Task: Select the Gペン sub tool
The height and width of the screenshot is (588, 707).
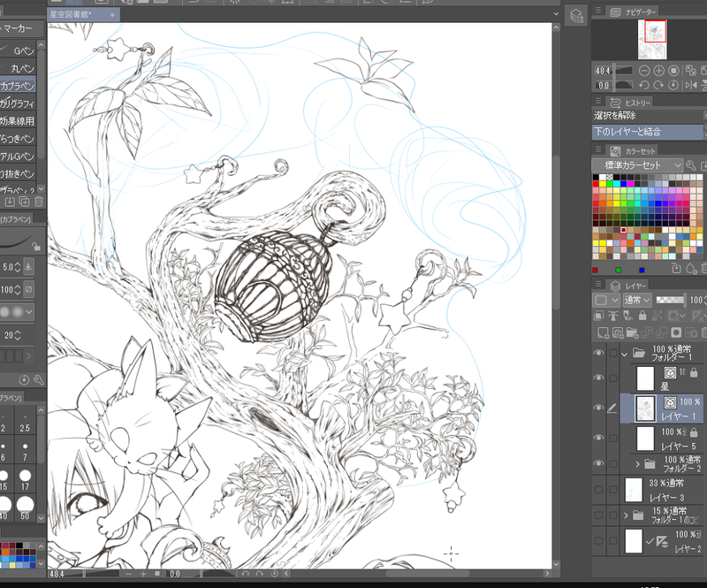Action: pyautogui.click(x=18, y=50)
